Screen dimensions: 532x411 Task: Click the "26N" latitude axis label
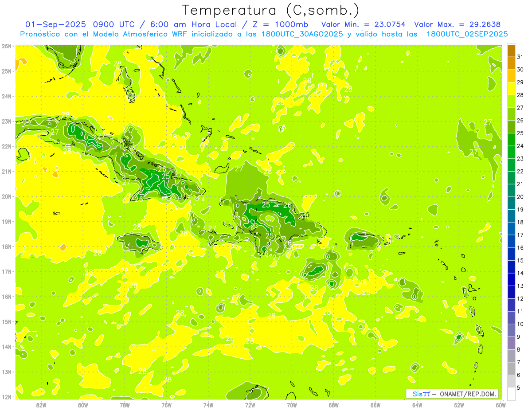(x=7, y=46)
